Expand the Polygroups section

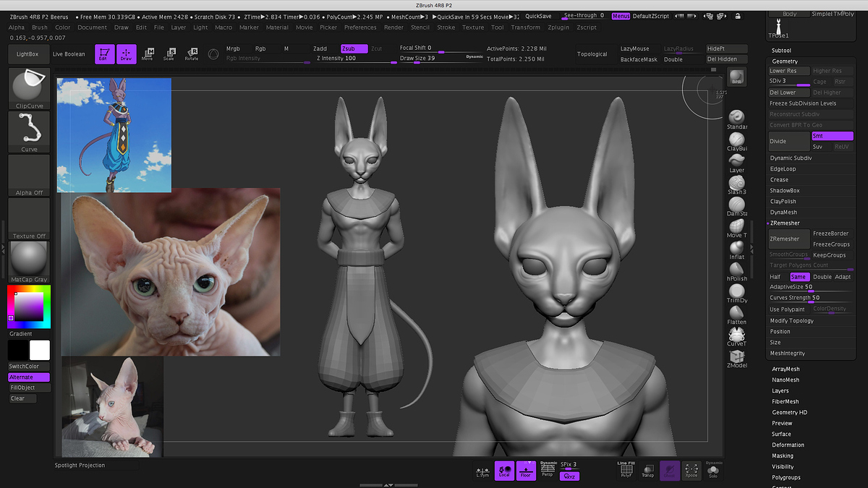(x=786, y=477)
